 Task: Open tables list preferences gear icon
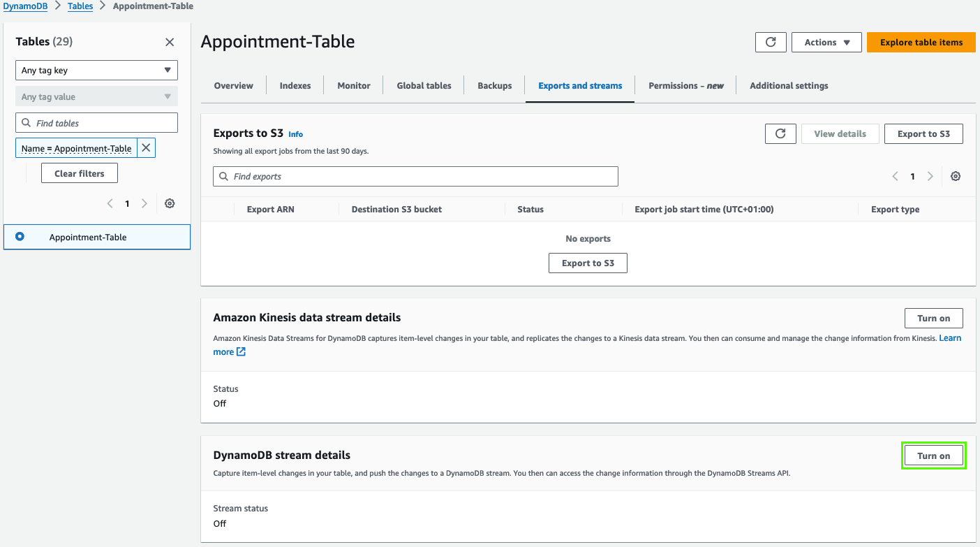[170, 203]
